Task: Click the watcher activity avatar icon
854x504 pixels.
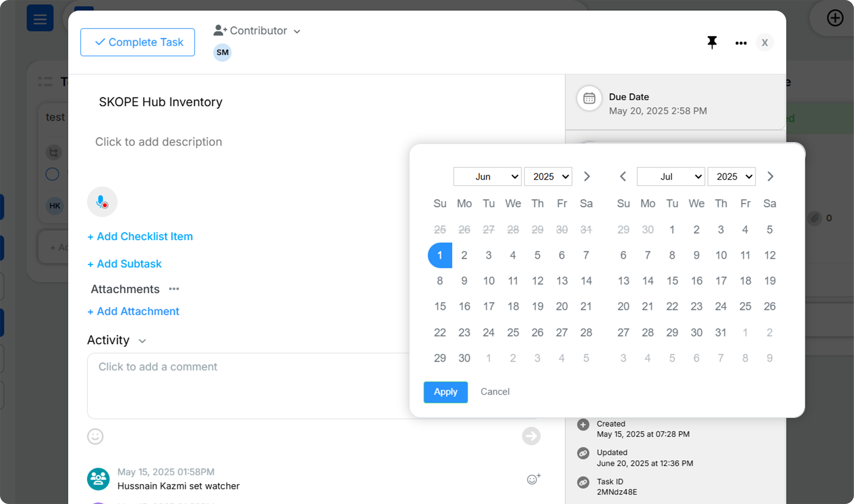Action: [98, 479]
